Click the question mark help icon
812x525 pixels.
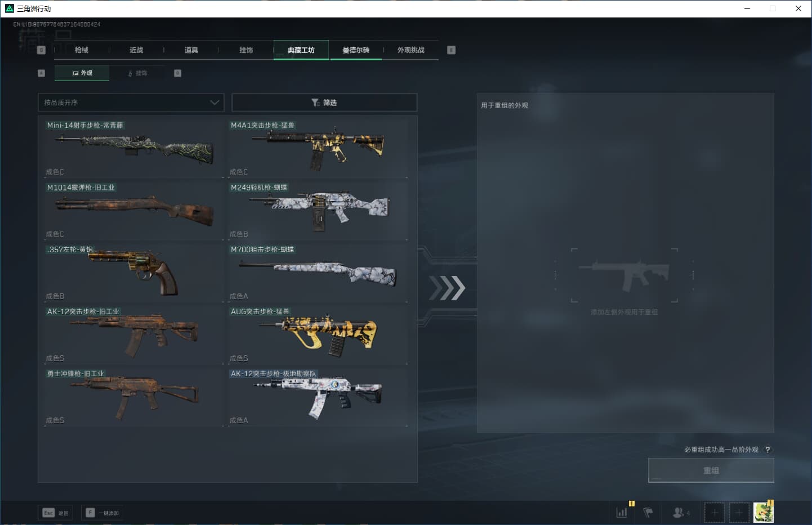(767, 450)
